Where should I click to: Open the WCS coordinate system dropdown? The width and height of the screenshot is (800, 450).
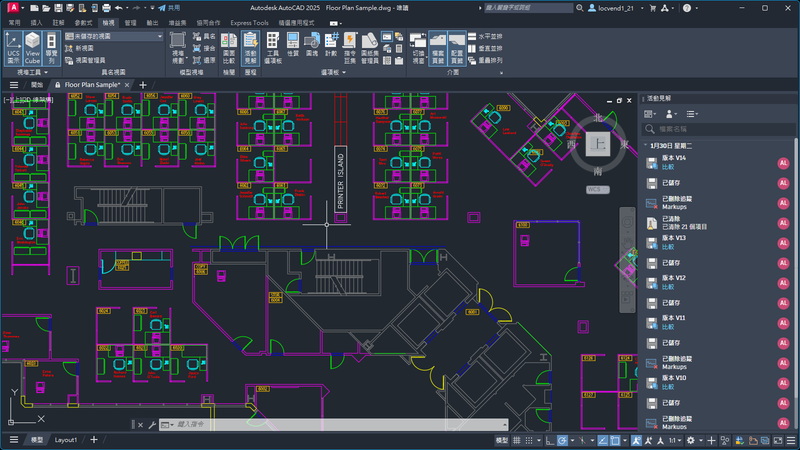point(597,189)
